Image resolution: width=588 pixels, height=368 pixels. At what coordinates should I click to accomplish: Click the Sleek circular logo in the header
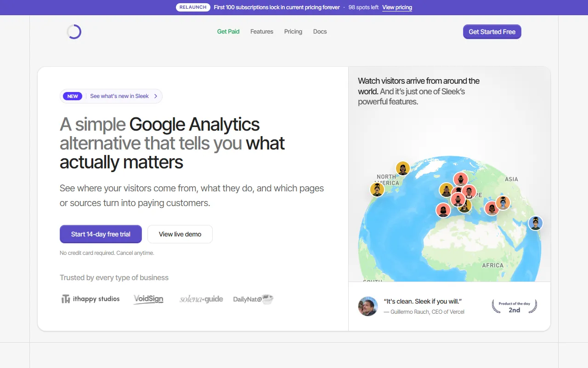74,32
